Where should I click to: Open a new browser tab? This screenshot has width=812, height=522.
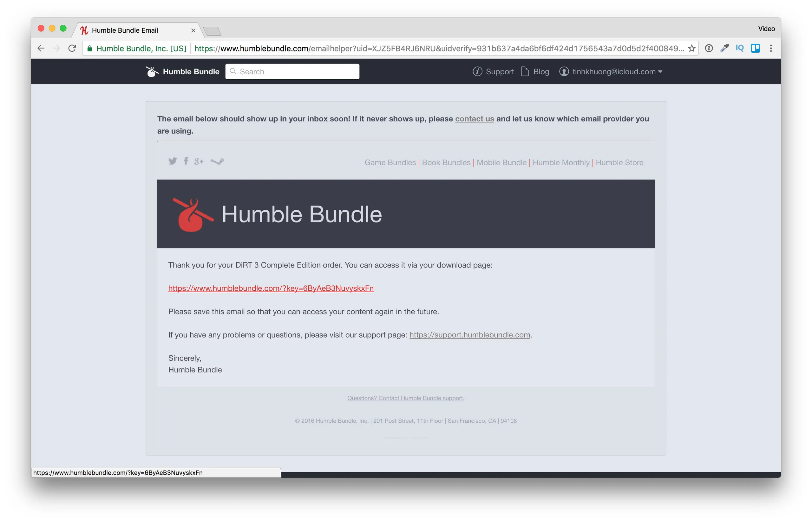[213, 31]
